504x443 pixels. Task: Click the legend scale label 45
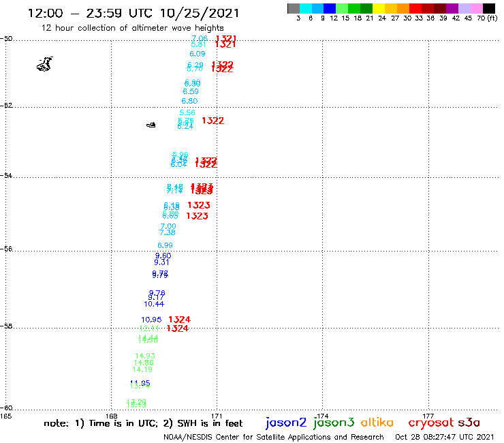[x=468, y=18]
